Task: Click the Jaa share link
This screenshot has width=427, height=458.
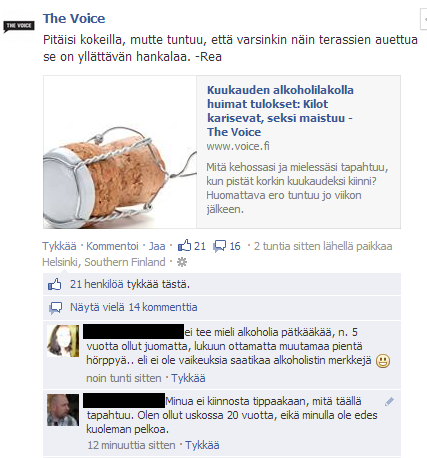Action: 157,246
